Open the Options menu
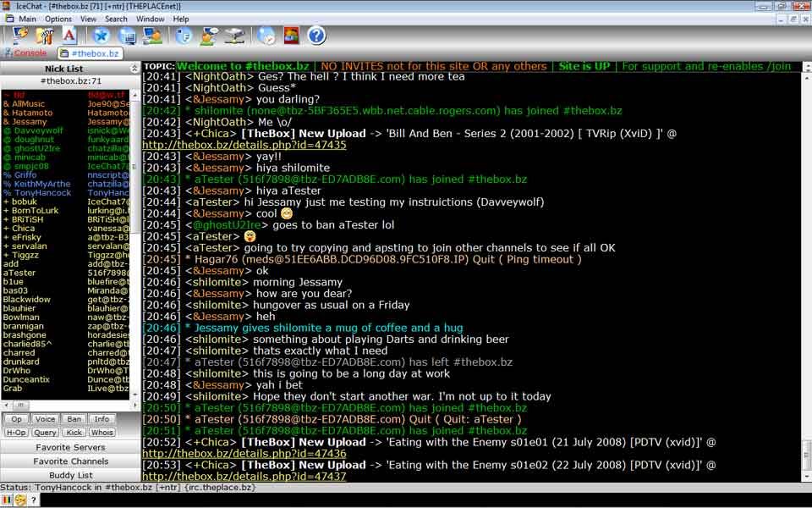Viewport: 812px width, 508px height. (x=58, y=18)
